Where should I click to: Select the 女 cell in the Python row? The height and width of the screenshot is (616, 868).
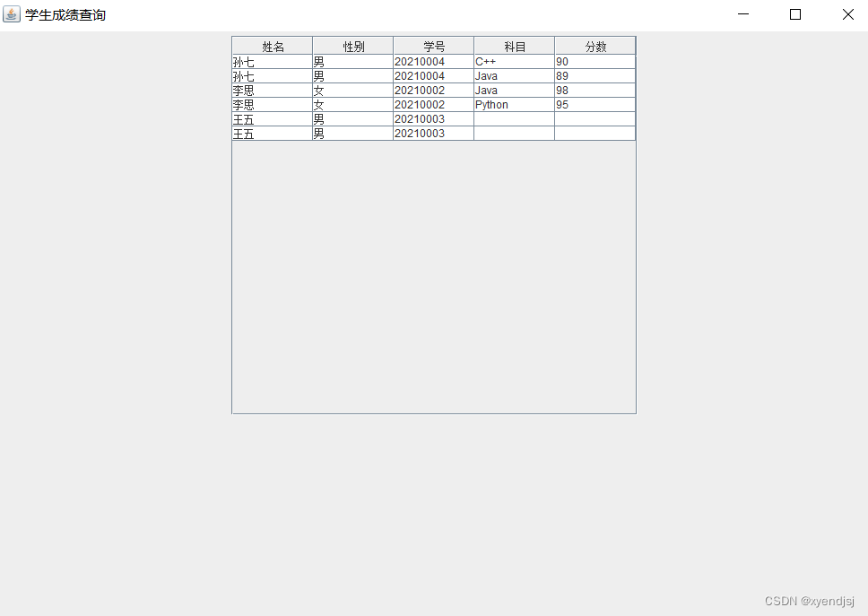(x=353, y=105)
